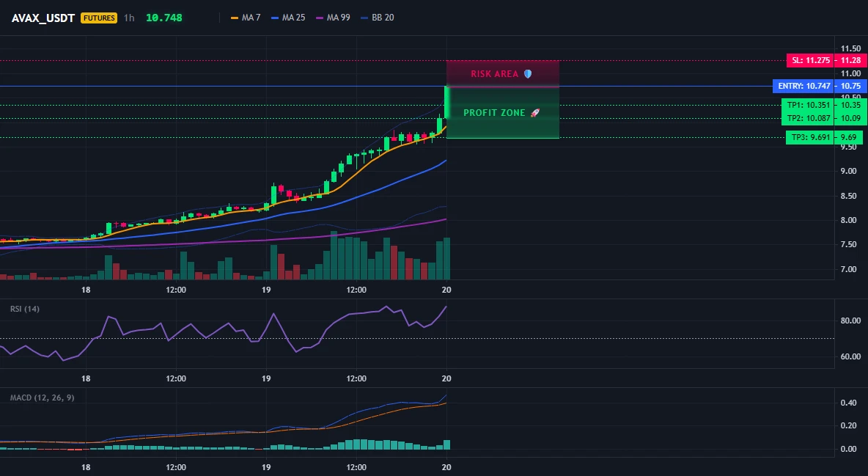This screenshot has width=868, height=476.
Task: Select the TP1: 10.351 label
Action: (x=808, y=105)
